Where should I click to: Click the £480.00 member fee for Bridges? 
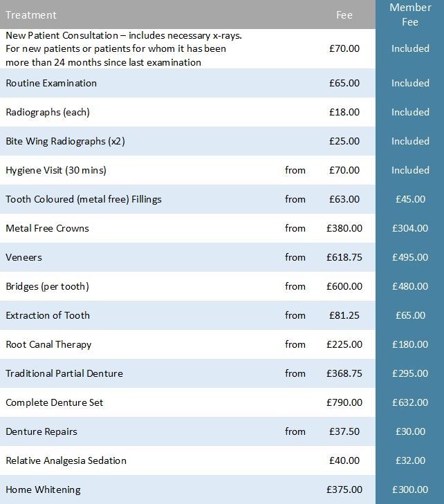click(x=410, y=286)
